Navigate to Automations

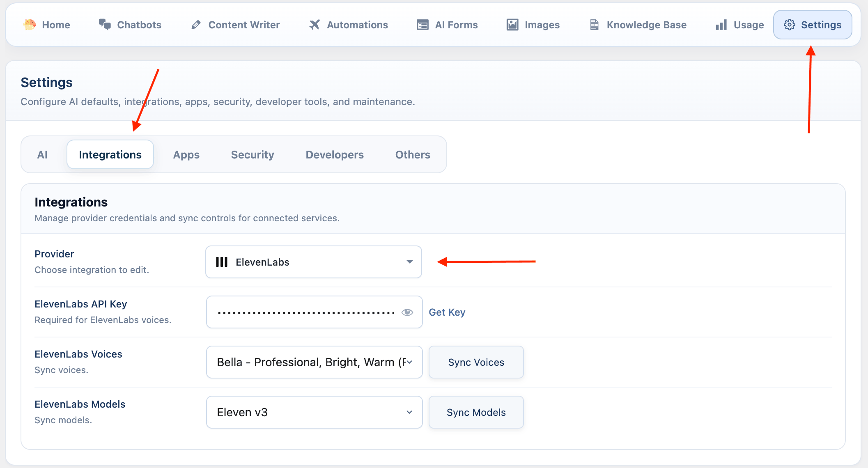coord(348,25)
